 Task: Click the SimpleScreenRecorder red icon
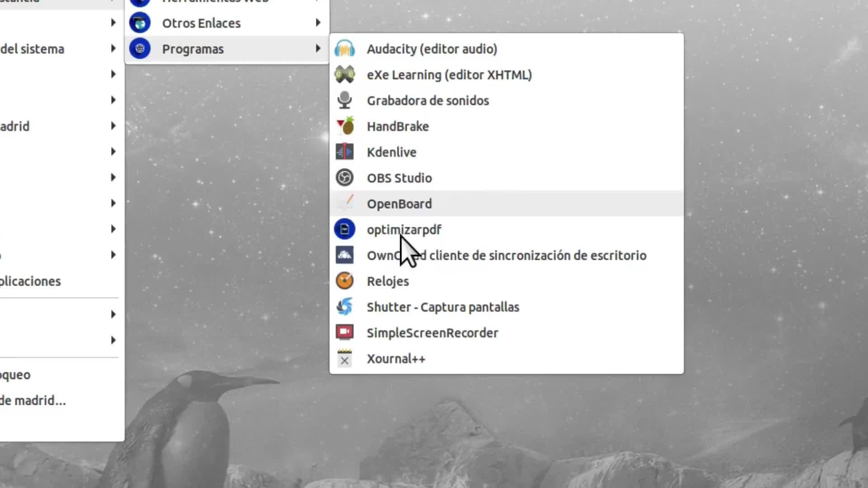pos(344,333)
